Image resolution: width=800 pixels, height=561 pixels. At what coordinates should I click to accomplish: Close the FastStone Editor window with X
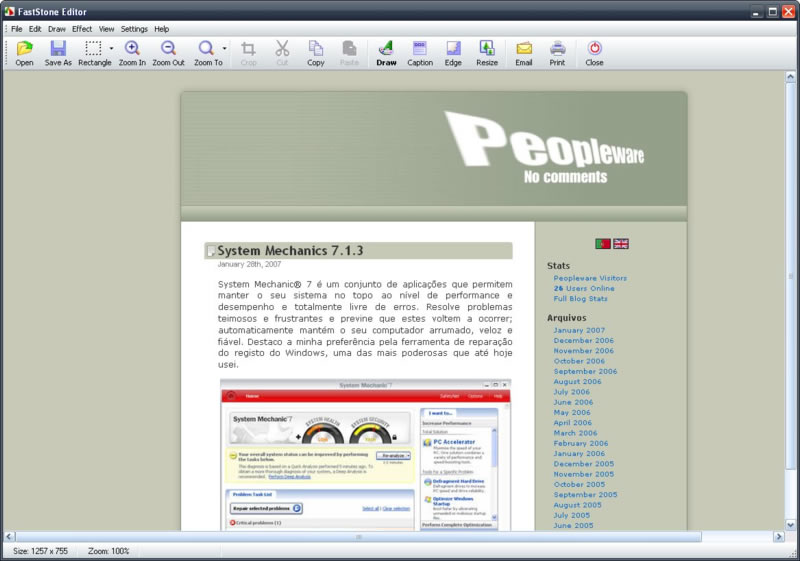pyautogui.click(x=789, y=11)
